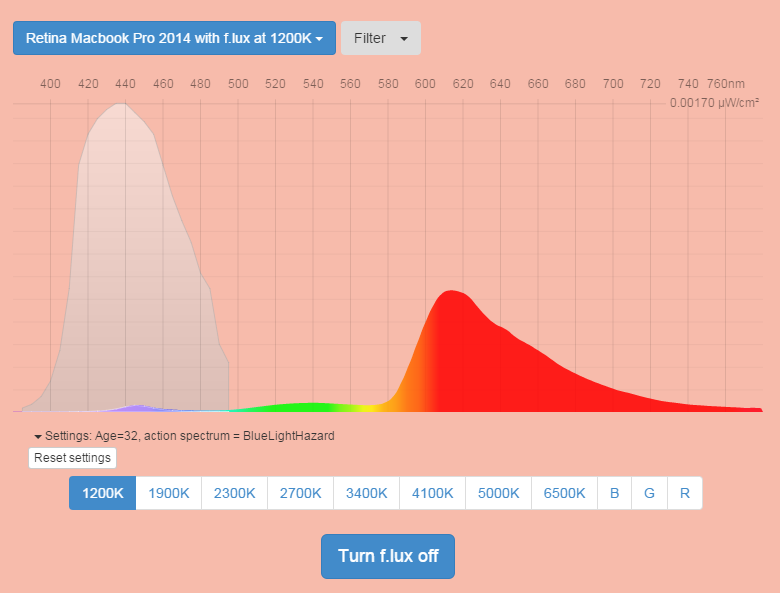
Task: Click the Reset settings button
Action: click(x=72, y=458)
